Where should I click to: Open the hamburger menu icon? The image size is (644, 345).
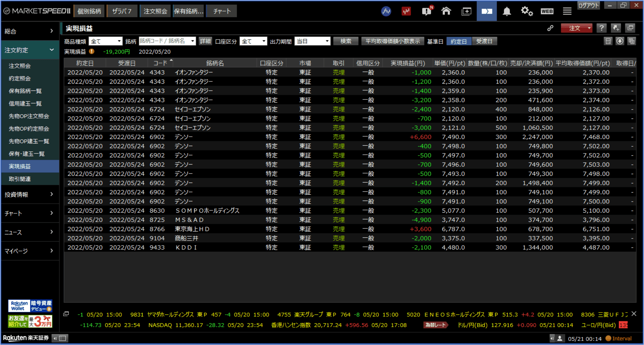(x=567, y=11)
